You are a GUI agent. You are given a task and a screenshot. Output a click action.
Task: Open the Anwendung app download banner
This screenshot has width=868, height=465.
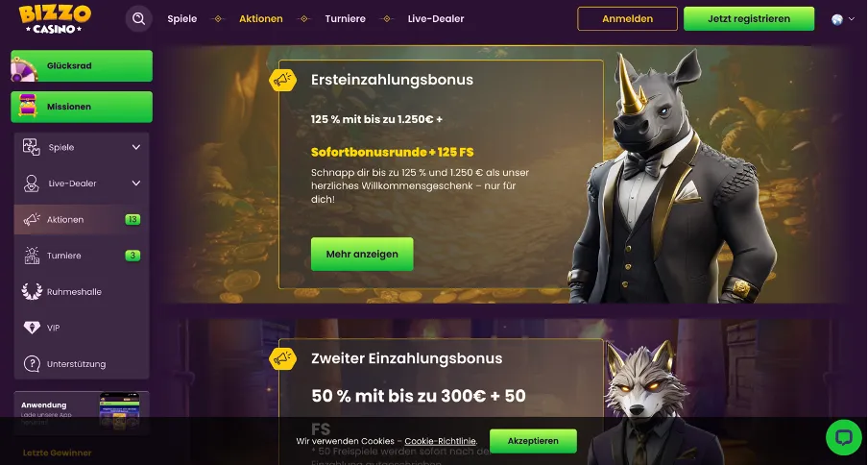pos(82,412)
